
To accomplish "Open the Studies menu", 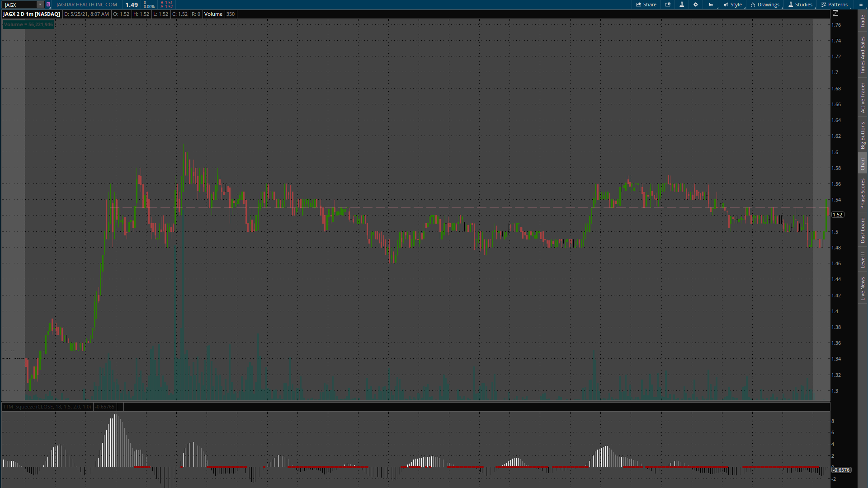I will [x=800, y=5].
